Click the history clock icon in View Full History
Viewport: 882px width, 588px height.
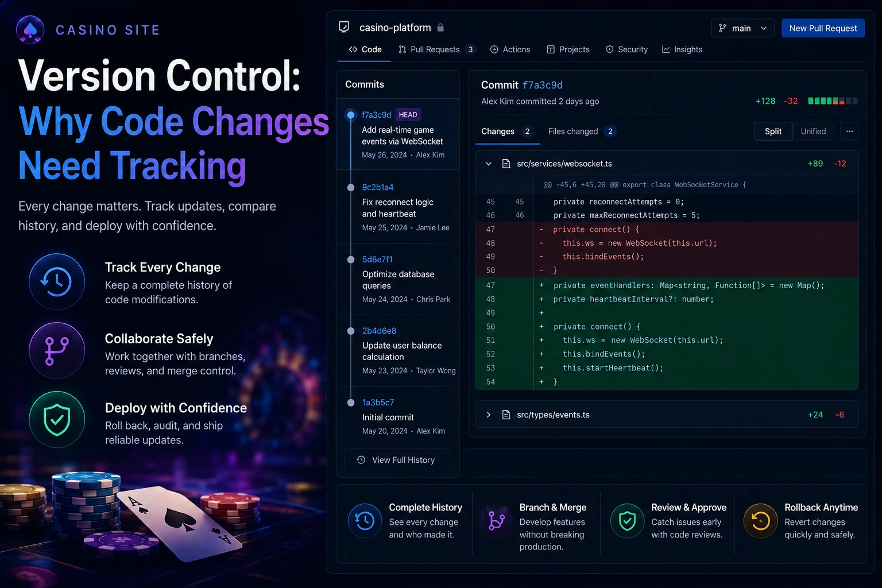[361, 460]
